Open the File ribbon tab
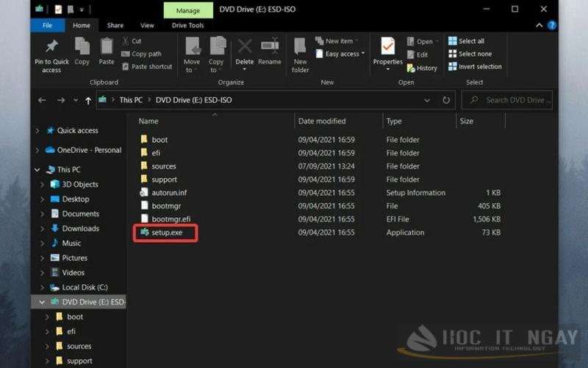This screenshot has width=588, height=368. tap(47, 25)
